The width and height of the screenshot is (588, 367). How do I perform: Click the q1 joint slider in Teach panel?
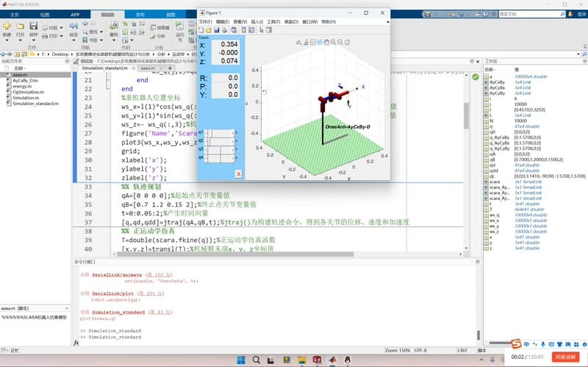click(x=221, y=133)
